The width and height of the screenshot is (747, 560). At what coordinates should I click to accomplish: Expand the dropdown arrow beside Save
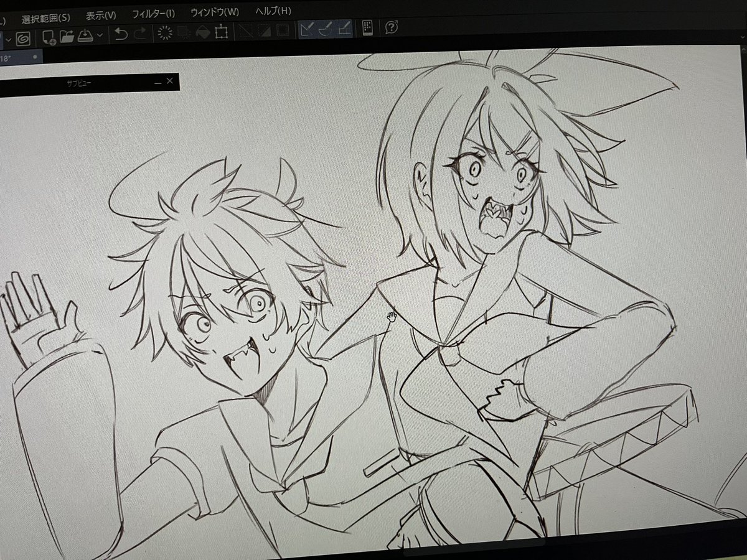[x=100, y=36]
